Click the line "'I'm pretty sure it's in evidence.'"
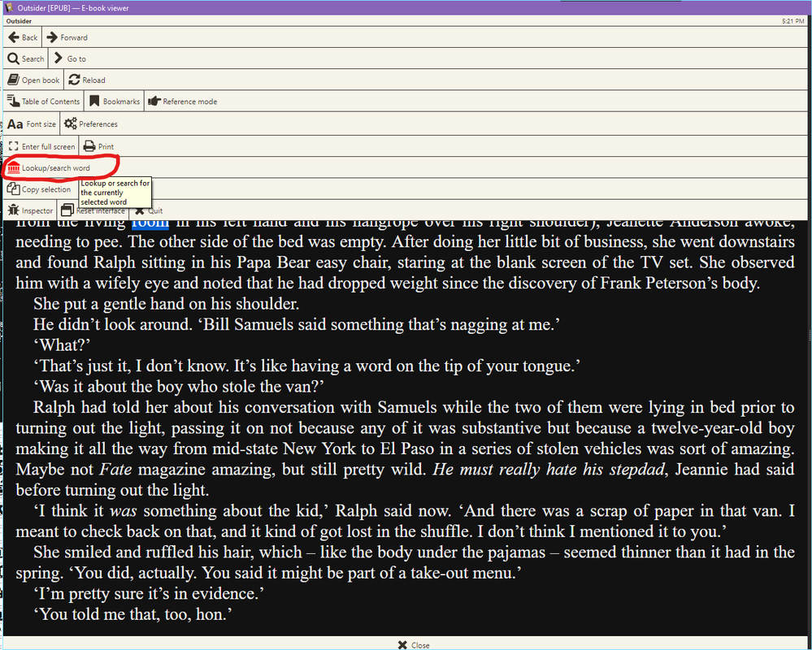This screenshot has width=812, height=650. tap(149, 594)
